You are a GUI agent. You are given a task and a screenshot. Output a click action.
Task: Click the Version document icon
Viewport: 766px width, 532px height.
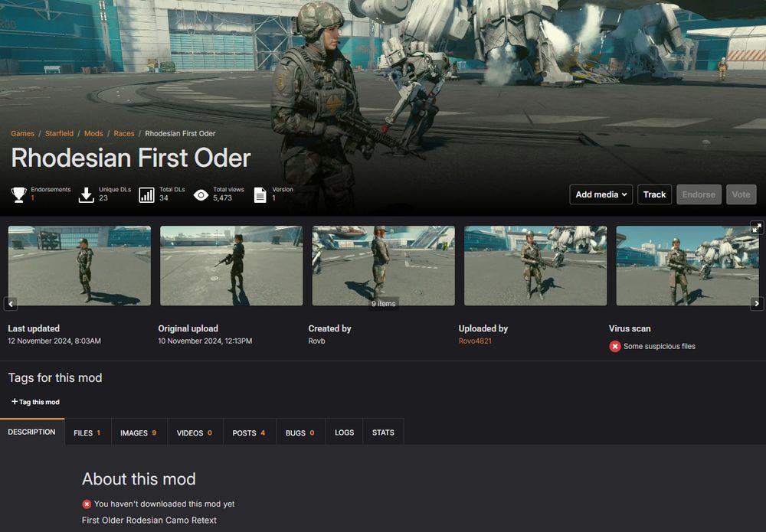coord(260,194)
